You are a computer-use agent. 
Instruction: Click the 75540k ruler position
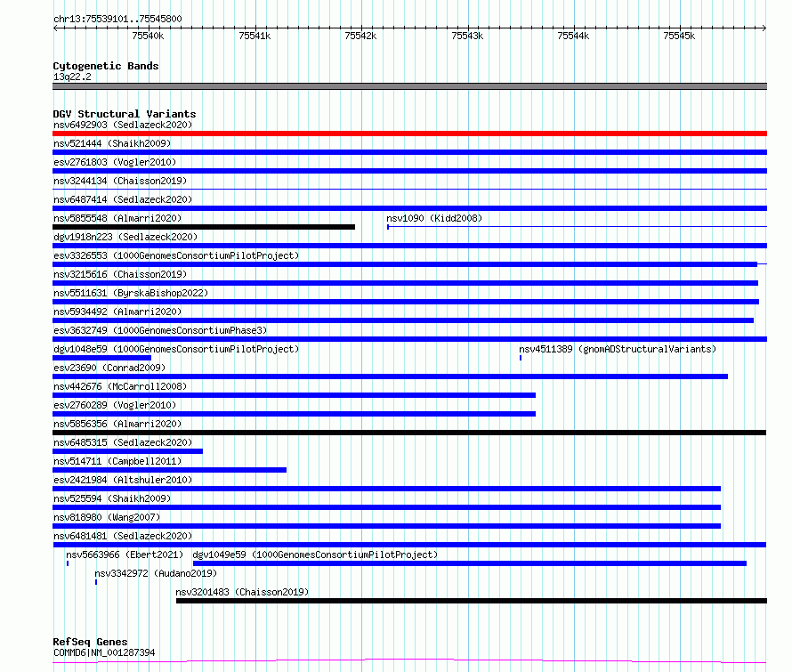[x=148, y=36]
